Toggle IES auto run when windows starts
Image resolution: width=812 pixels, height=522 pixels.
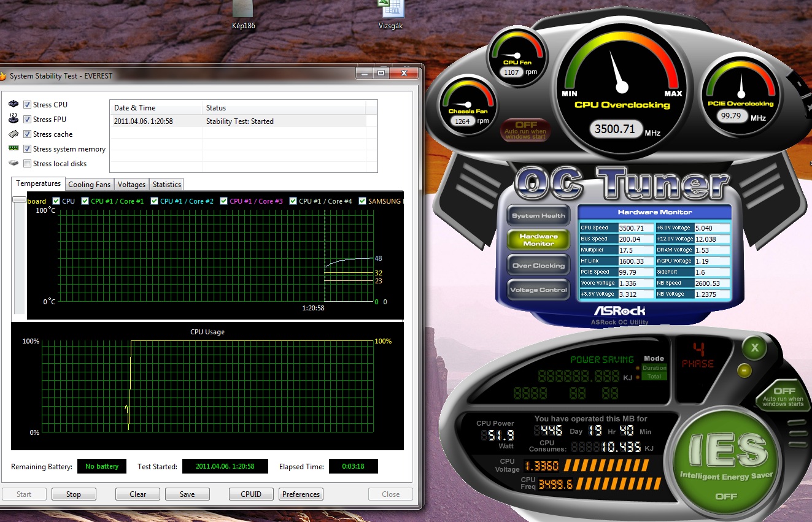(783, 396)
